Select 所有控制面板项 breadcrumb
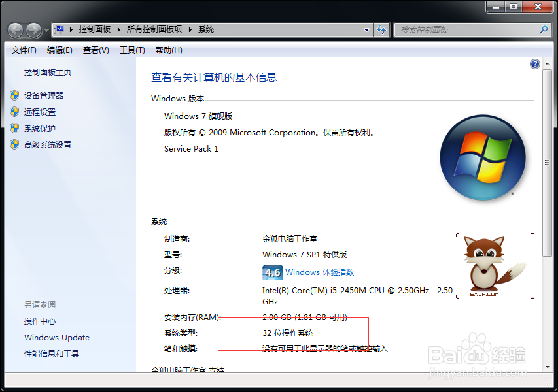Viewport: 558px width, 392px height. coord(154,29)
